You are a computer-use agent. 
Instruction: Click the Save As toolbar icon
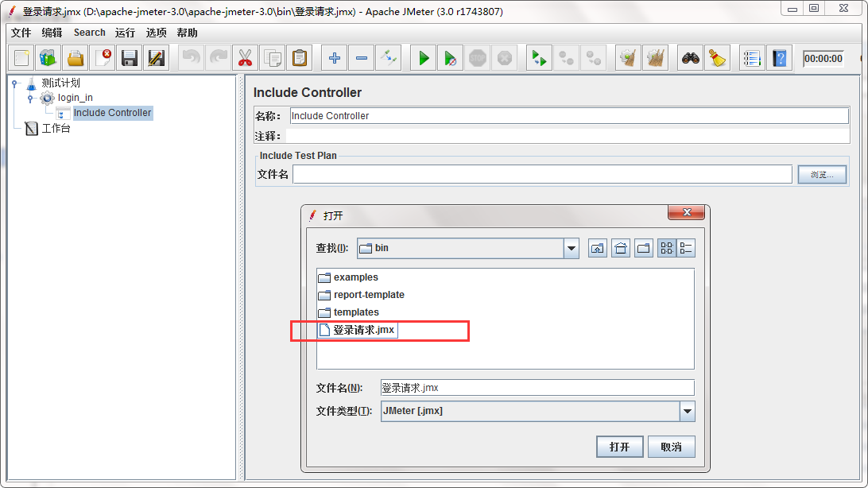[157, 57]
